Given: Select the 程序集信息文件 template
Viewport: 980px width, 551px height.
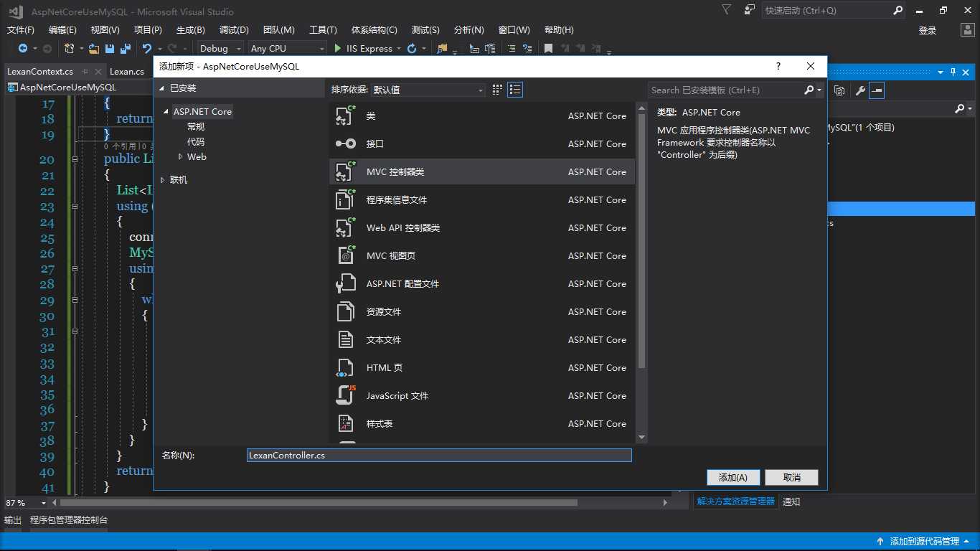Looking at the screenshot, I should click(x=482, y=200).
